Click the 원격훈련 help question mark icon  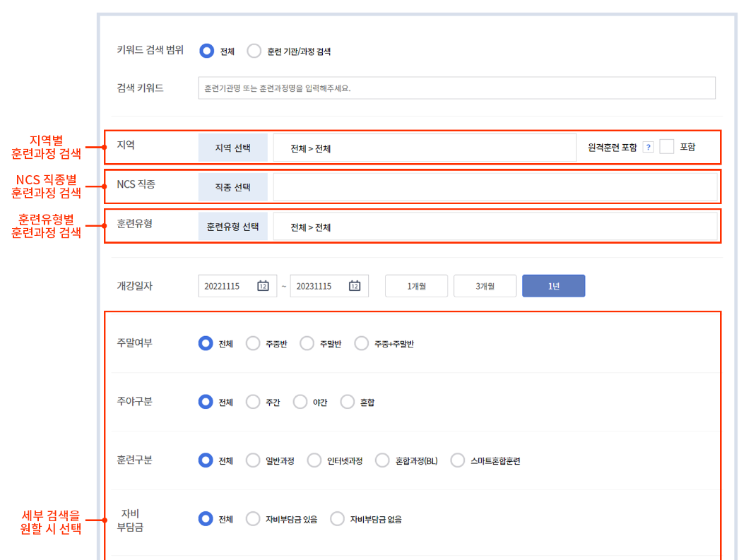click(649, 146)
